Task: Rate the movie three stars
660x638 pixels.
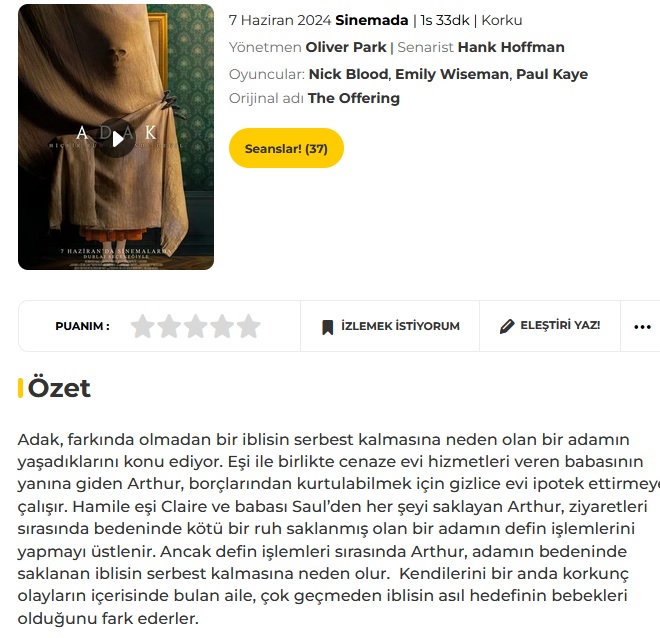Action: [196, 326]
